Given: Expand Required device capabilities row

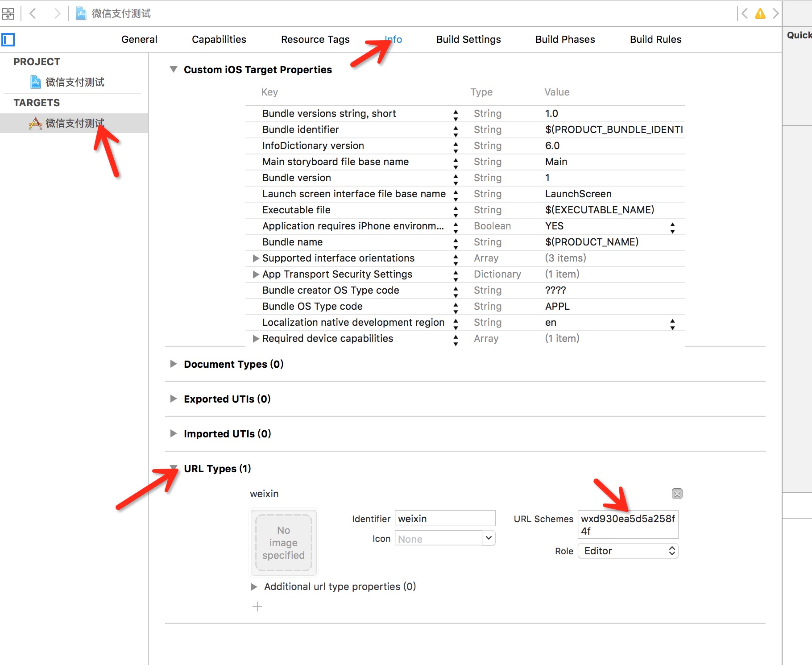Looking at the screenshot, I should [256, 338].
